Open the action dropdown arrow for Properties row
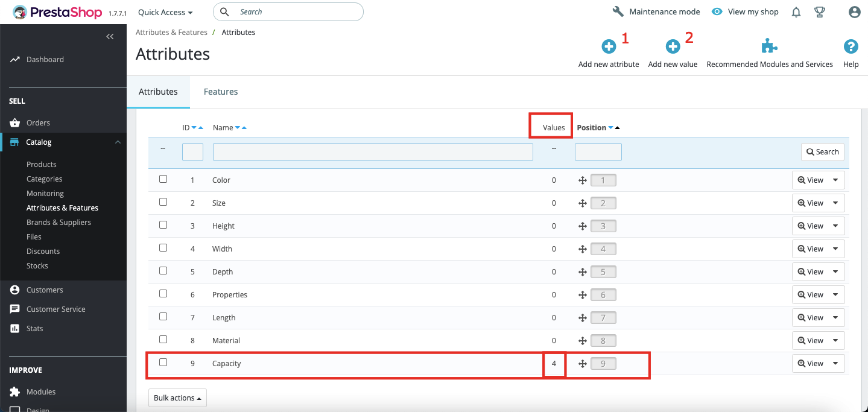868x412 pixels. tap(835, 295)
